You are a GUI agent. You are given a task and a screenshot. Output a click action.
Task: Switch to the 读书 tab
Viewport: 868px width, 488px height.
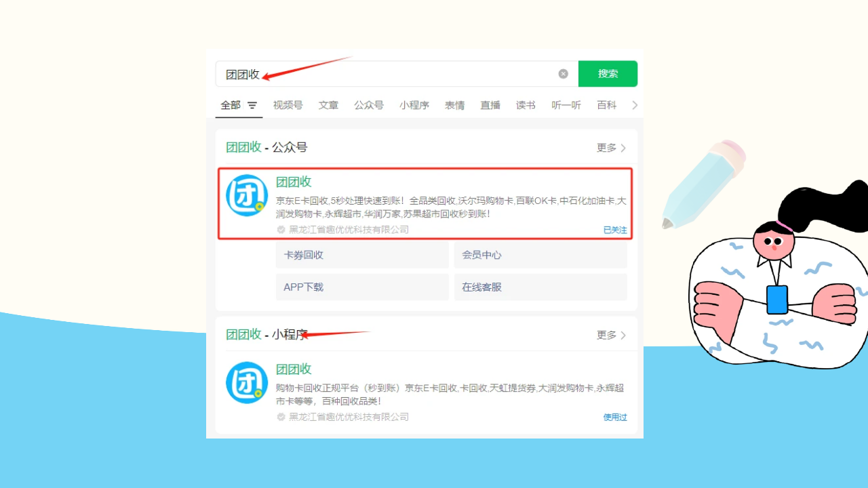[526, 105]
